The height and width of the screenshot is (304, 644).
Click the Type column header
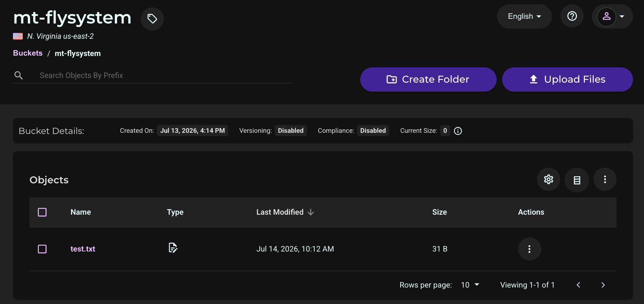175,212
